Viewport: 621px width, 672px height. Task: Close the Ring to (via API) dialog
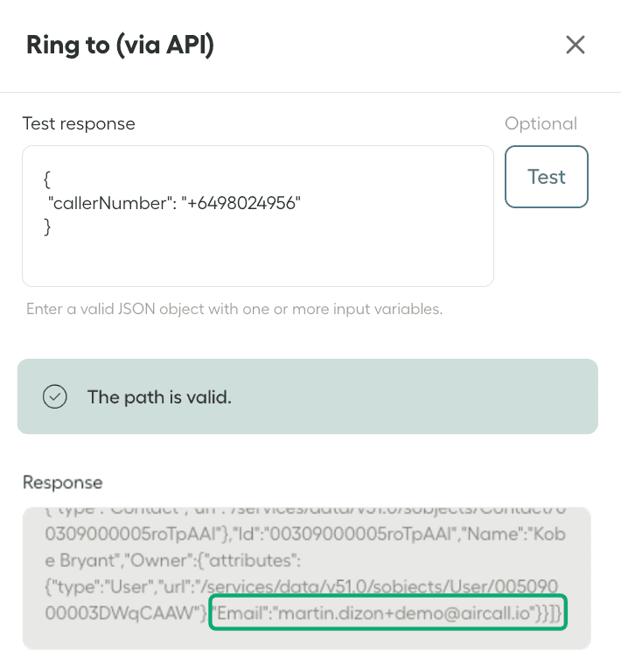tap(575, 45)
